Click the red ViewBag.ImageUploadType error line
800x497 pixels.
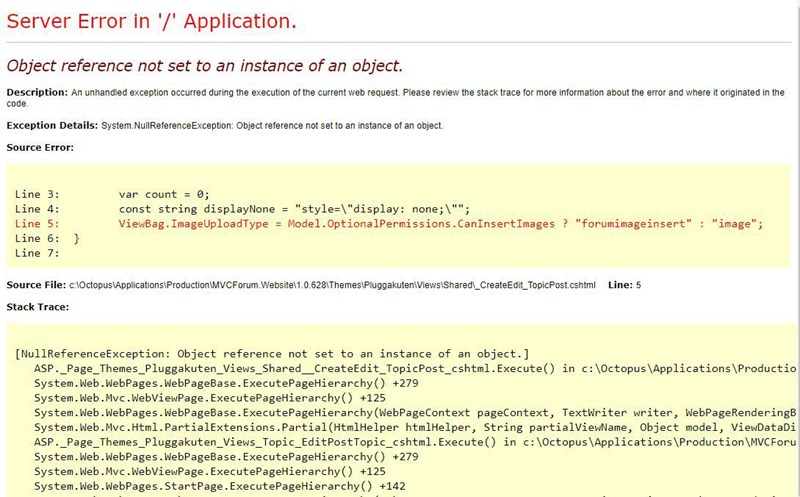click(x=440, y=224)
